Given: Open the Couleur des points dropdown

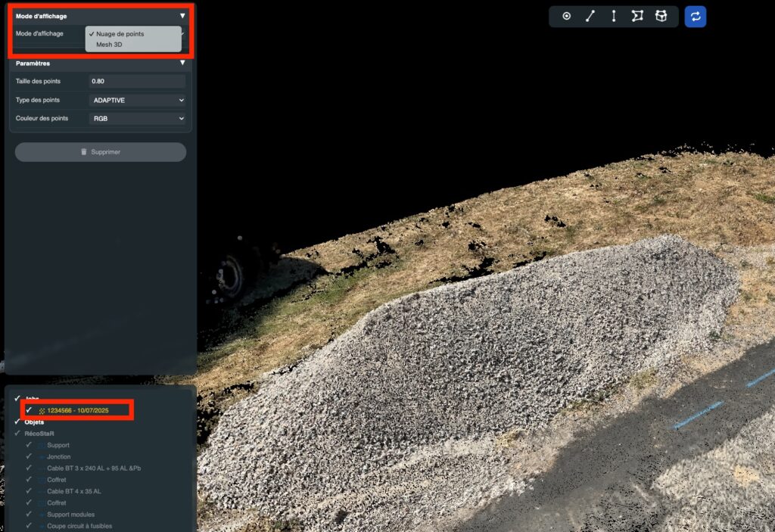Looking at the screenshot, I should pos(137,118).
